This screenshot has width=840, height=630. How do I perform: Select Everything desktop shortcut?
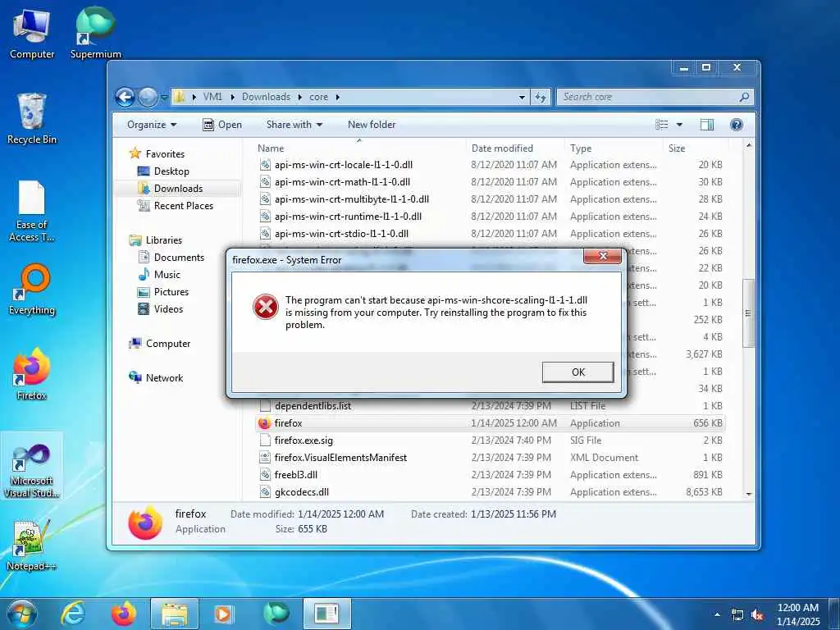coord(32,290)
